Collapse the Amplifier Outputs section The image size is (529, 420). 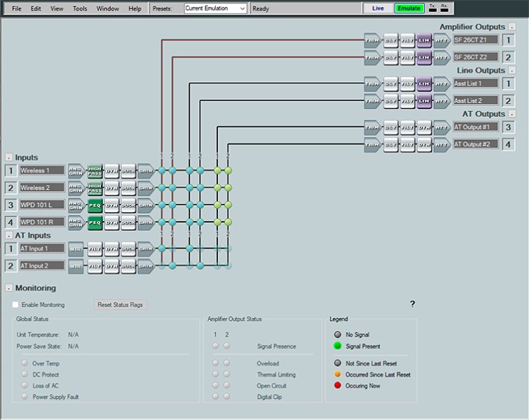coord(511,27)
